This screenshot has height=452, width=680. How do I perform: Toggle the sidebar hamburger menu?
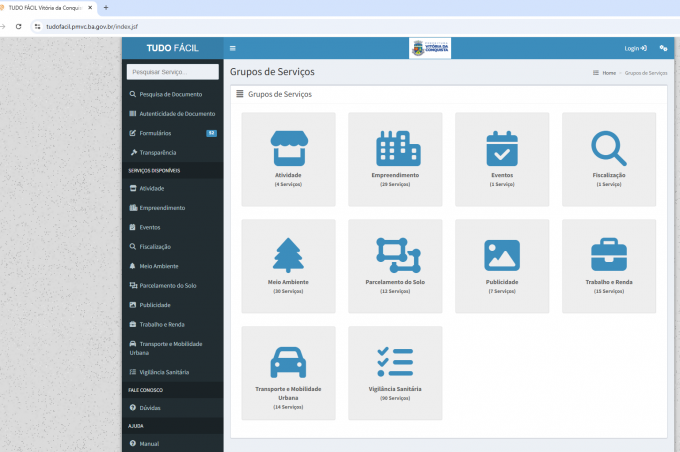[233, 48]
